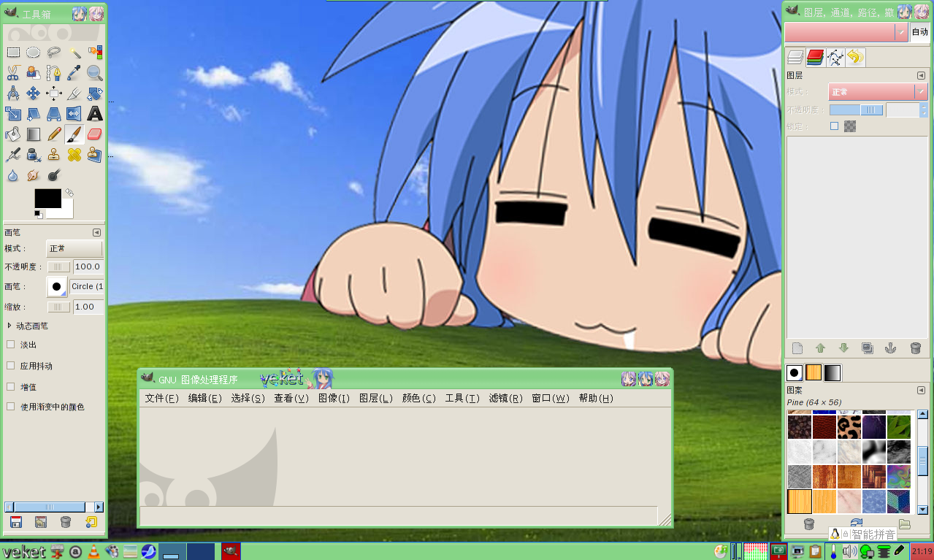Select the Airbrush tool
This screenshot has height=560, width=934.
click(x=12, y=154)
